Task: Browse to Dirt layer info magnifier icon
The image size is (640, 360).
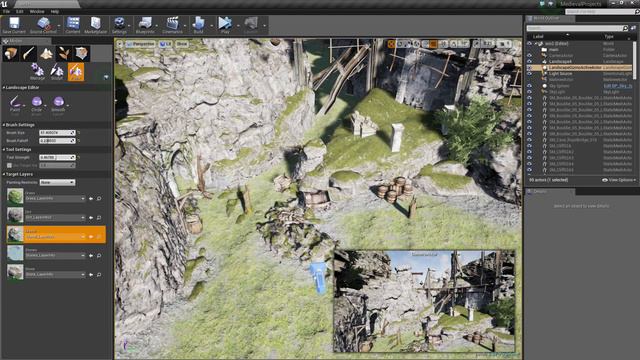Action: click(99, 218)
